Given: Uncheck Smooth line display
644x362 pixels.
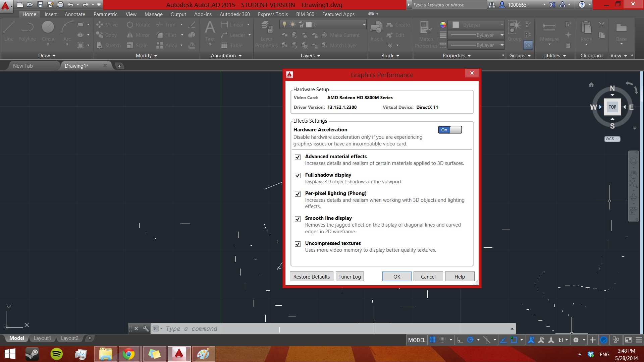Looking at the screenshot, I should pos(298,219).
